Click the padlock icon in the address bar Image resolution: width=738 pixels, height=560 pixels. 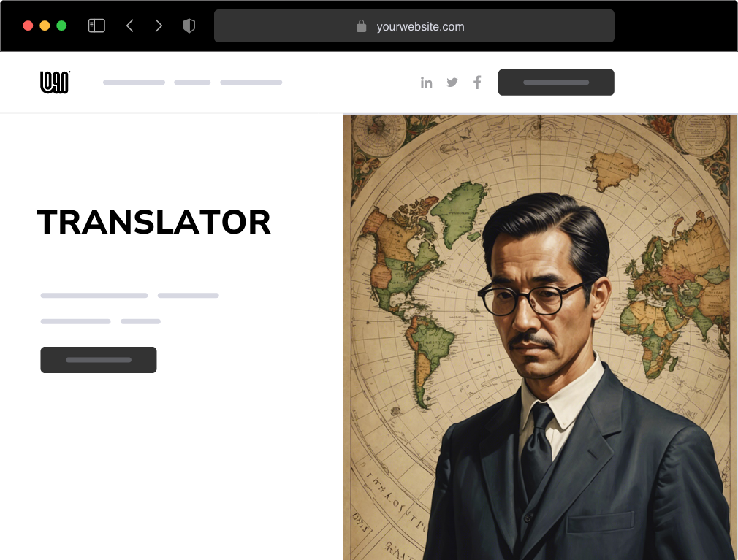(x=361, y=26)
